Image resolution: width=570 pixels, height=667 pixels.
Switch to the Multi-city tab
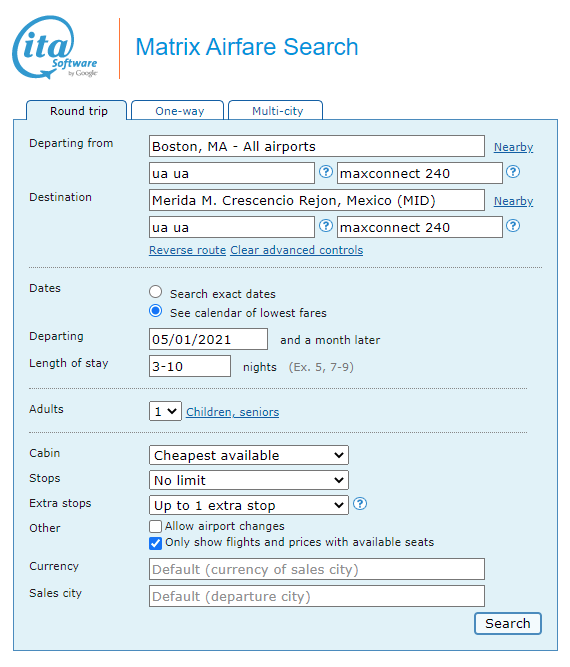coord(276,111)
